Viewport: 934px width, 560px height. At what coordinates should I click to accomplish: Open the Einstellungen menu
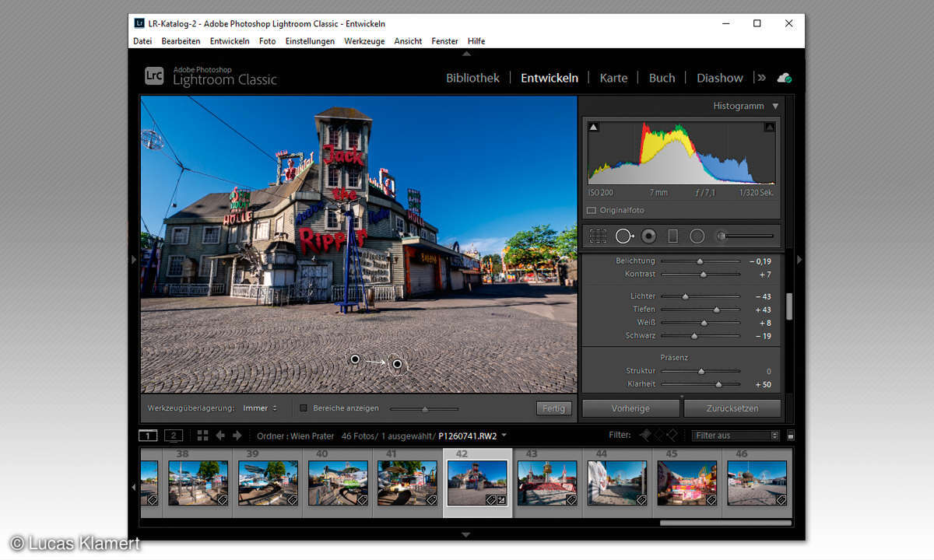310,41
